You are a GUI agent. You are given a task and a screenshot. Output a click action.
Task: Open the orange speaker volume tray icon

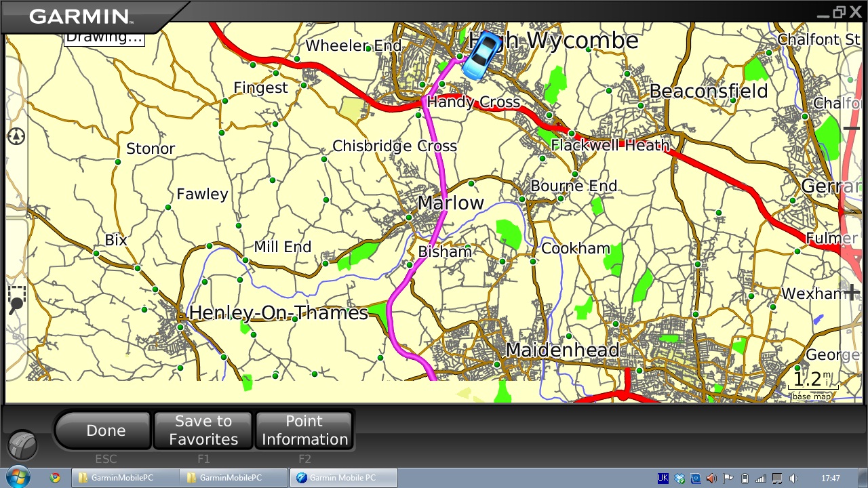tap(711, 479)
